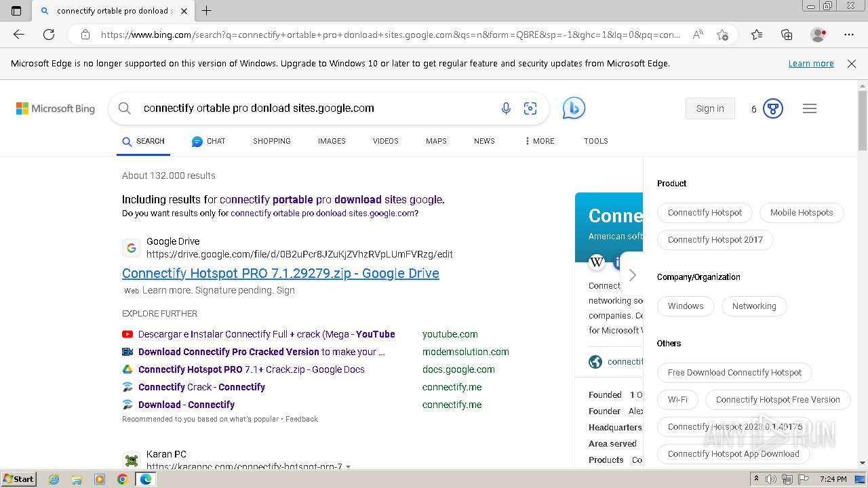Viewport: 868px width, 488px height.
Task: Open Download Connectify Pro Cracked Version link
Action: coord(262,352)
